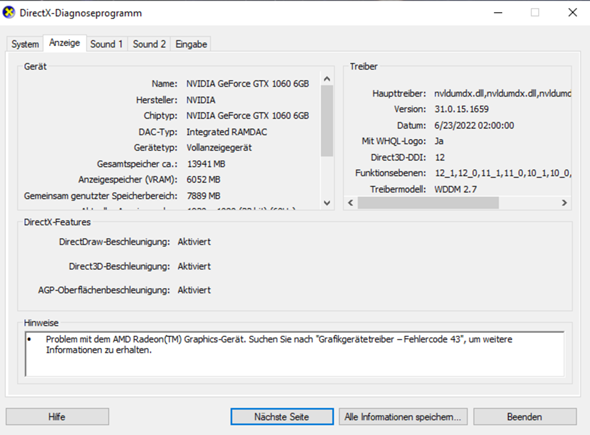
Task: Click the Gerätetyp value Vollanzeigegerät
Action: (219, 148)
